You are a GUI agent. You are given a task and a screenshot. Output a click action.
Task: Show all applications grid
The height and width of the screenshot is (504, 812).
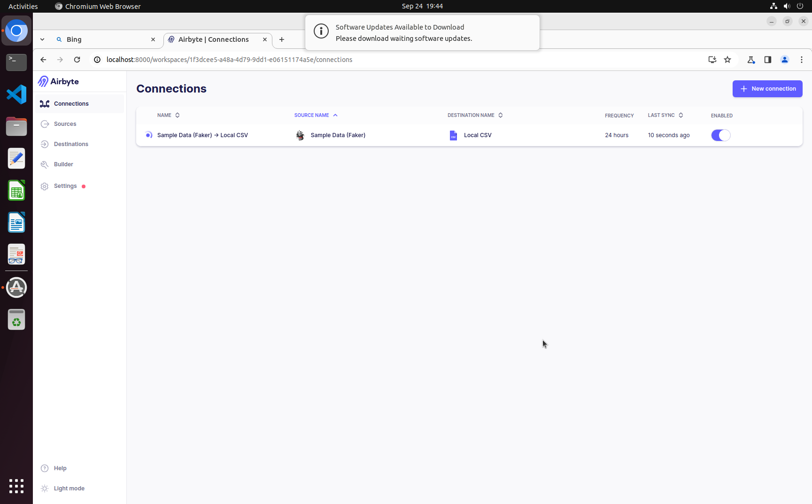[16, 486]
